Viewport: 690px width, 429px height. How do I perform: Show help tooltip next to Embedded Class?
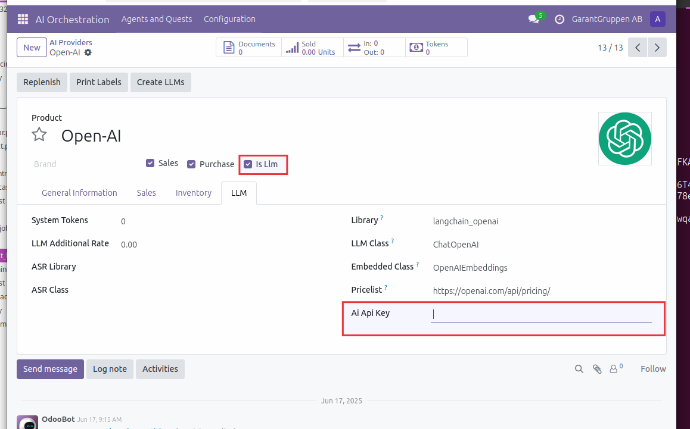pos(417,264)
